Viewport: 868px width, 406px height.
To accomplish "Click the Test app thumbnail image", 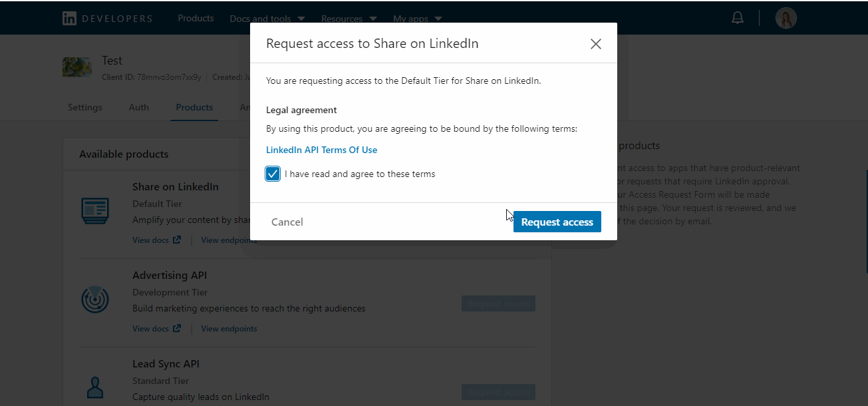I will pyautogui.click(x=77, y=67).
